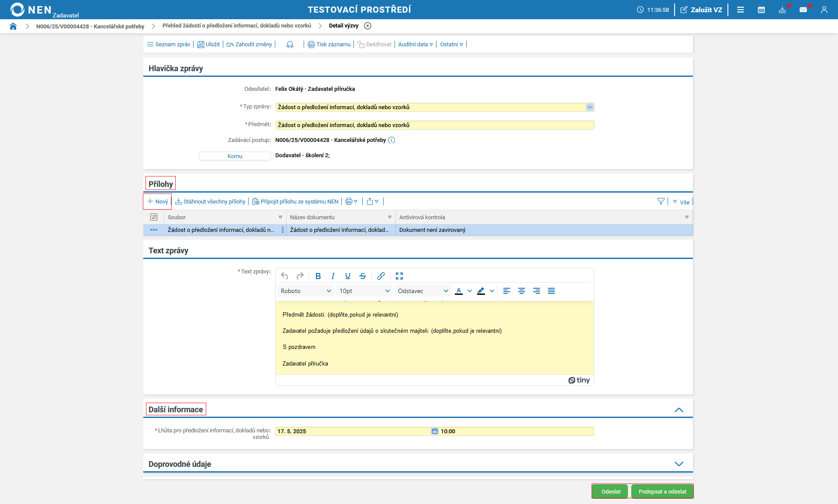Viewport: 838px width, 504px height.
Task: Open the Auditní data menu
Action: pos(415,45)
